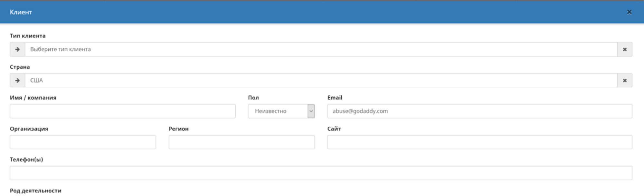Click the Телефон(ы) label
644x196 pixels.
click(26, 160)
